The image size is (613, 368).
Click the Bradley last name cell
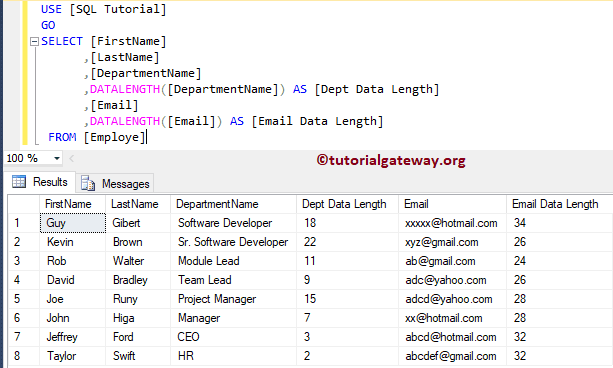coord(138,280)
